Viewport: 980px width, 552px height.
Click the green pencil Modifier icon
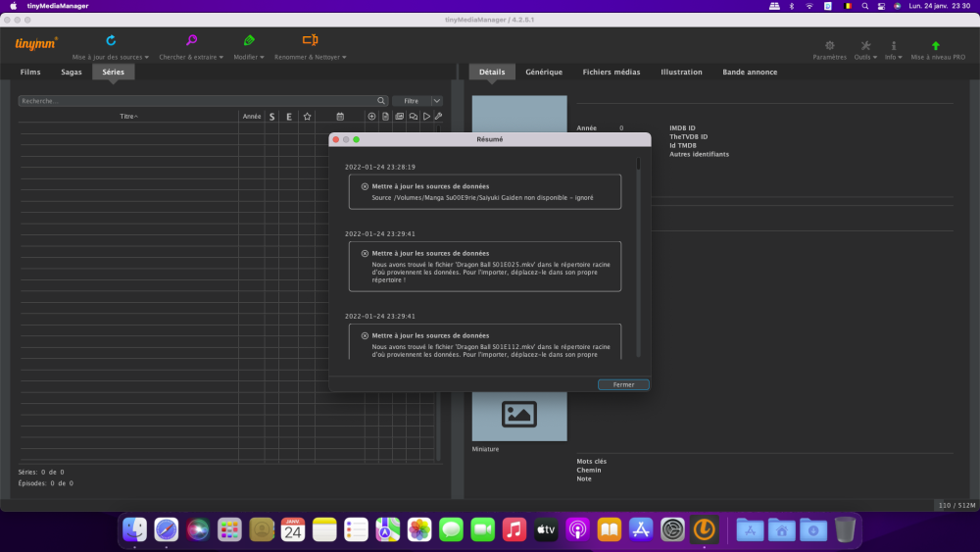(x=249, y=41)
